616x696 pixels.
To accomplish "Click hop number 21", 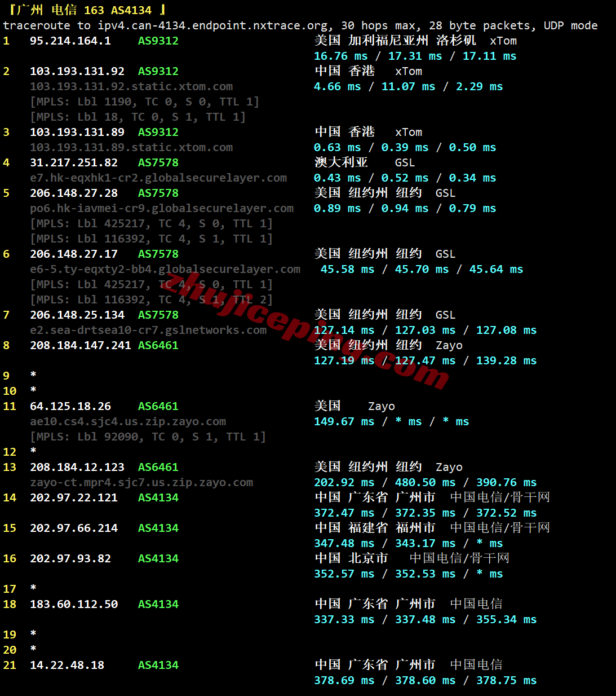I will [10, 665].
